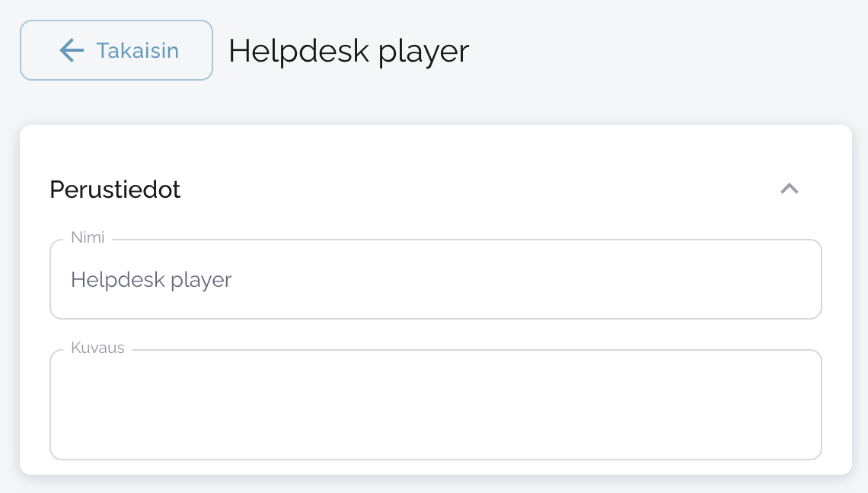Click inside the Kuvaus text area

click(436, 405)
